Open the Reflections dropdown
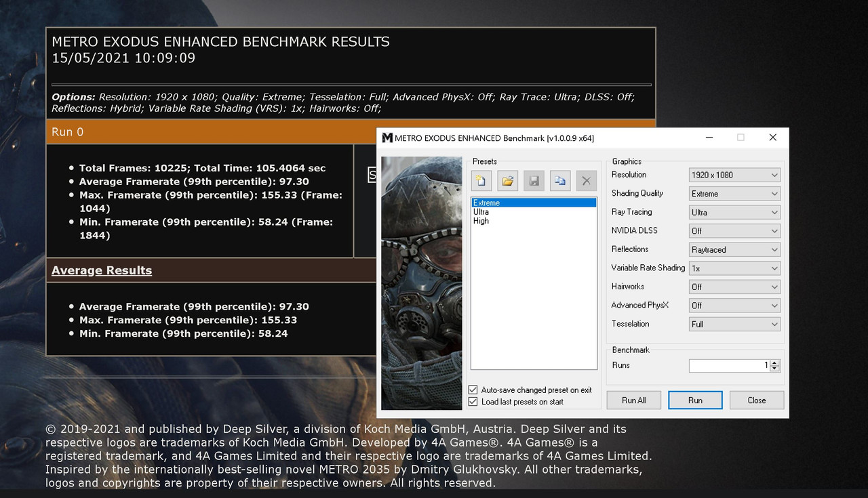The height and width of the screenshot is (498, 868). click(x=734, y=249)
